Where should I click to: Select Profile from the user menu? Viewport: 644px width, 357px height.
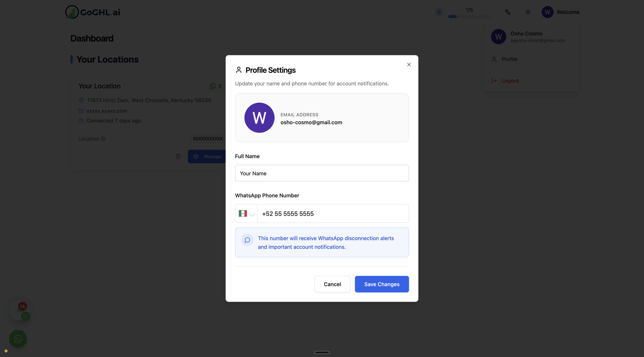(x=509, y=59)
